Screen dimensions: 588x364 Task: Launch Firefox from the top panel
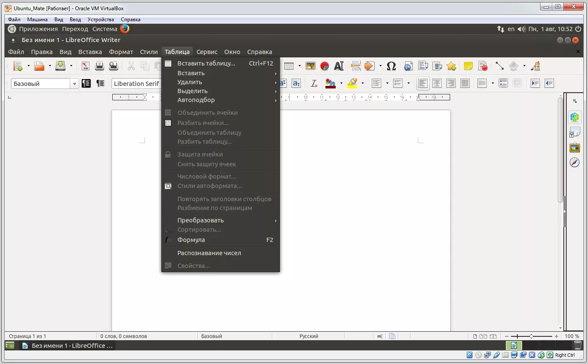[125, 29]
